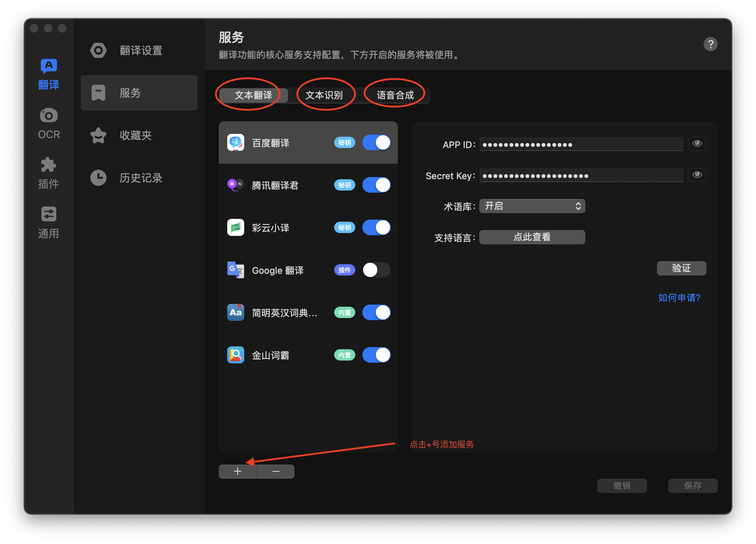The width and height of the screenshot is (756, 544).
Task: Open the 通用 general settings section
Action: coord(48,222)
